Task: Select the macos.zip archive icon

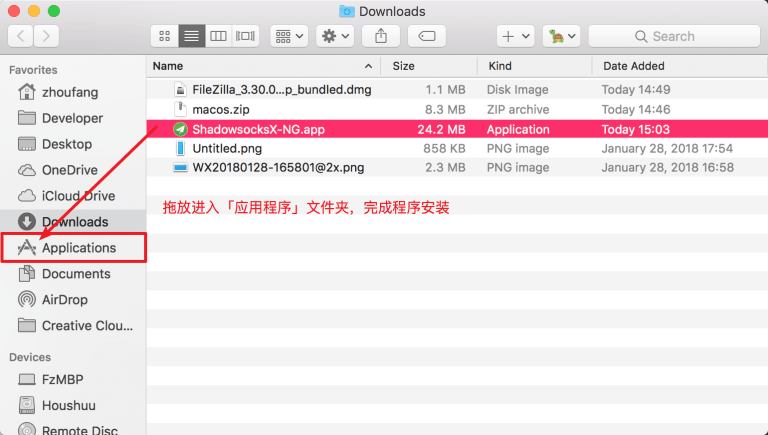Action: point(181,109)
